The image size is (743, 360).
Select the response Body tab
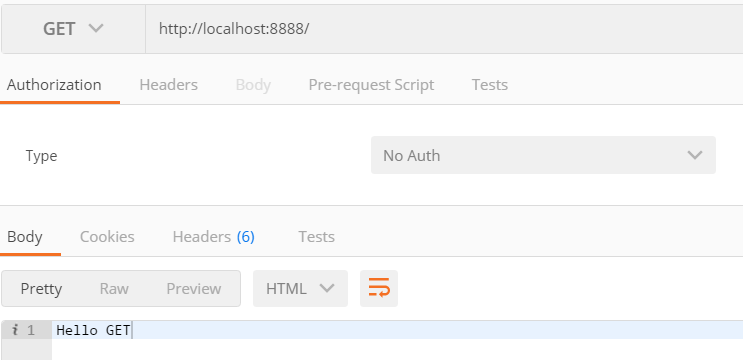25,236
